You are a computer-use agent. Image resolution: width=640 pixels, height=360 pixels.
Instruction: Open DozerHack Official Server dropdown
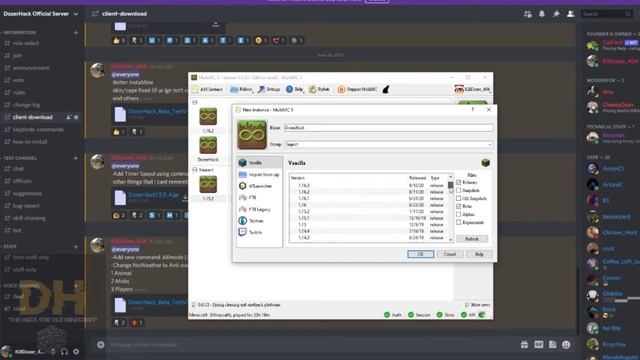click(x=41, y=14)
